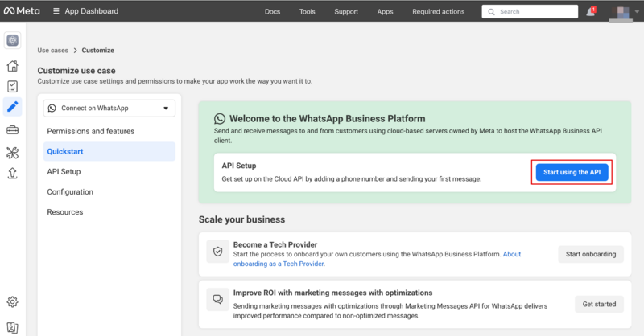Click the publish upload arrow icon

point(12,173)
